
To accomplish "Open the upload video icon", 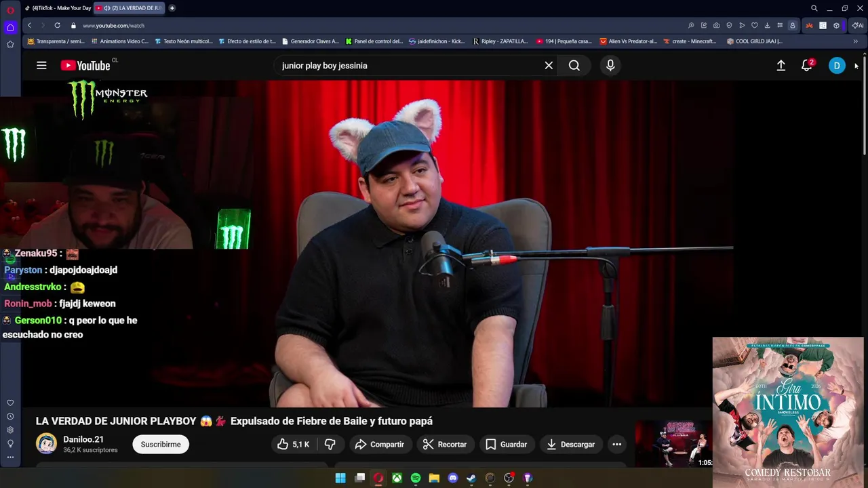I will click(781, 66).
